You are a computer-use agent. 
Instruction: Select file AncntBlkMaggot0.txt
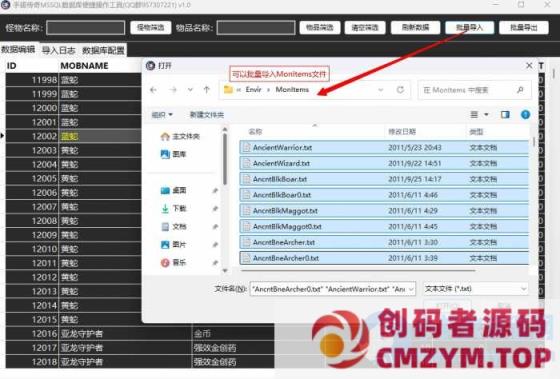[384, 226]
